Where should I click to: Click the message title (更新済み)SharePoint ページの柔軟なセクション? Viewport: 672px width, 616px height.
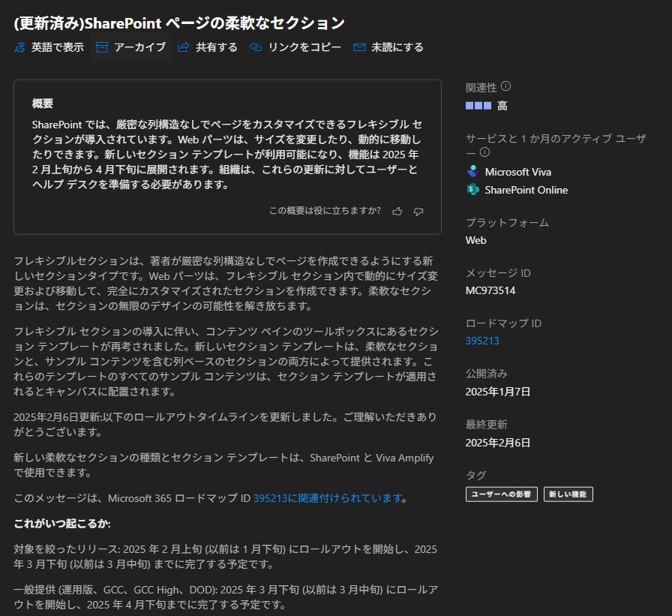(179, 23)
